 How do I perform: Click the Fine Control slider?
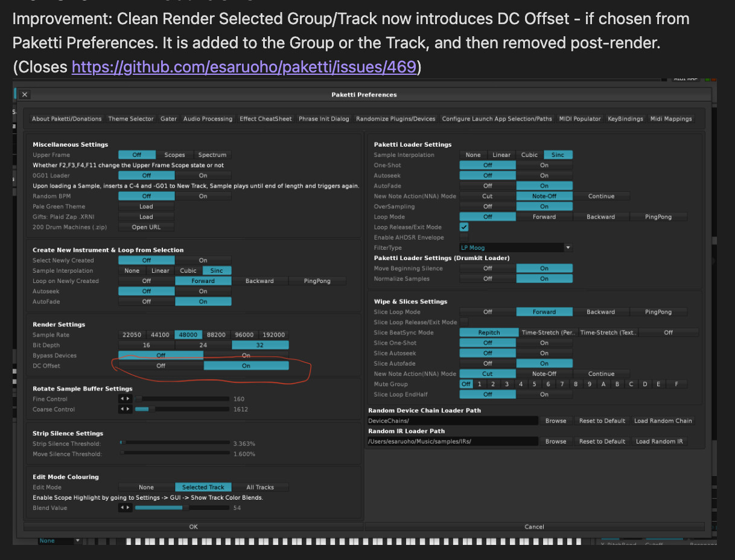[182, 399]
